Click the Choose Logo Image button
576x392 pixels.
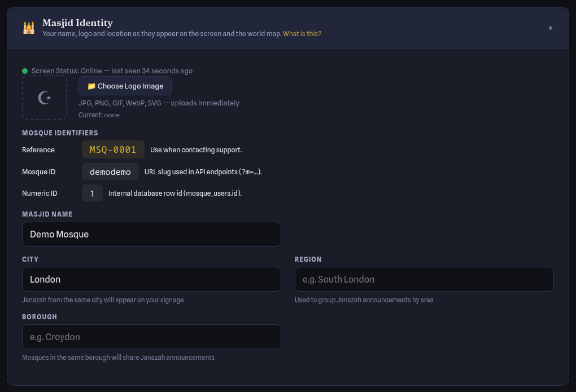tap(125, 86)
